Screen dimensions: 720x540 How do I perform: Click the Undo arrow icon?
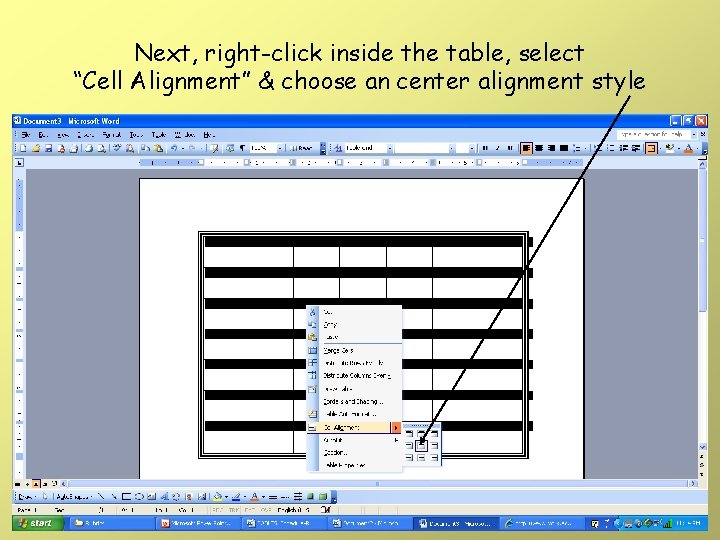(x=174, y=148)
